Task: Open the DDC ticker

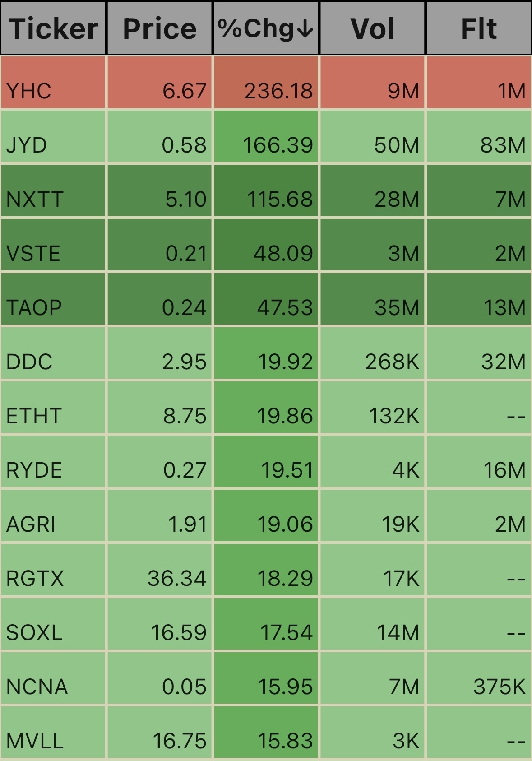Action: pos(29,362)
